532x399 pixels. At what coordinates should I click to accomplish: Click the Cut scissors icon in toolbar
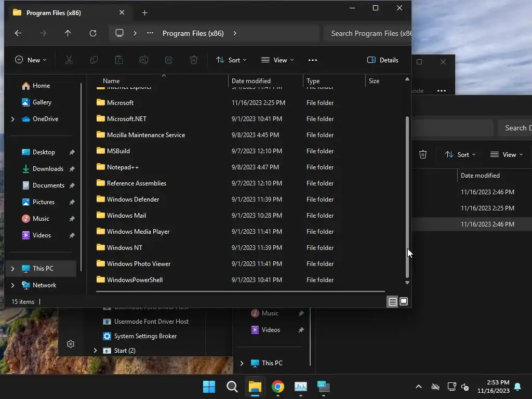(x=69, y=60)
